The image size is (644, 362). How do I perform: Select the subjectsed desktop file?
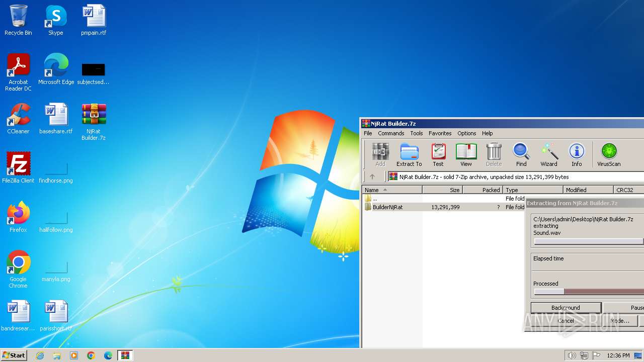[94, 73]
